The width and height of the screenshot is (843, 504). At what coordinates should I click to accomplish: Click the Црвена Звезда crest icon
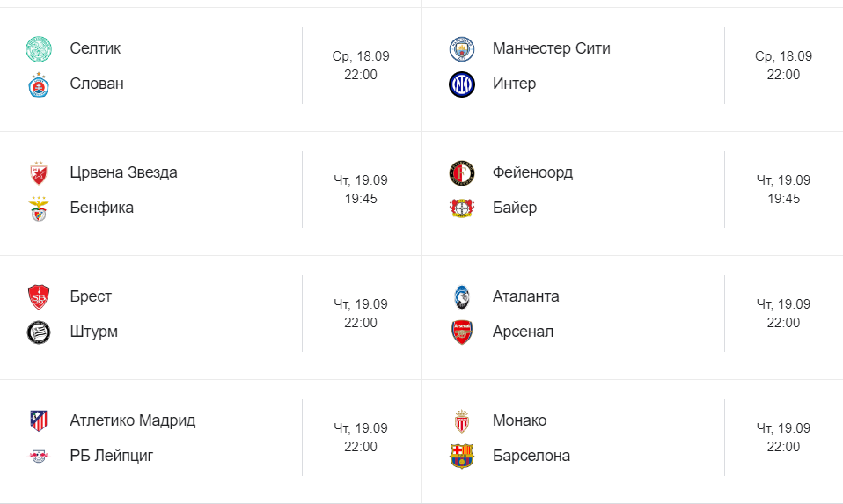(x=39, y=173)
